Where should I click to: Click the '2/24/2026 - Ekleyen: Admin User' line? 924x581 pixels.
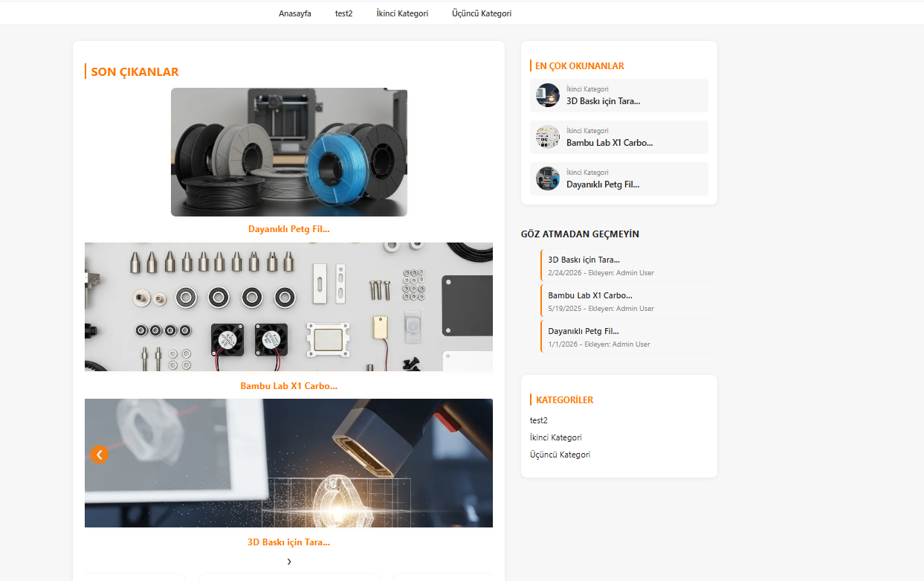[601, 273]
